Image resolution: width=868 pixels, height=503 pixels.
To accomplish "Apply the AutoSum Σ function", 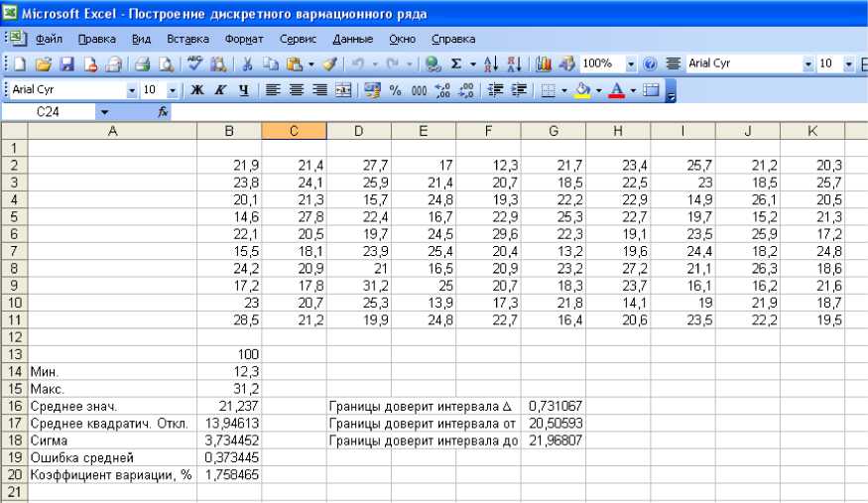I will pyautogui.click(x=456, y=64).
